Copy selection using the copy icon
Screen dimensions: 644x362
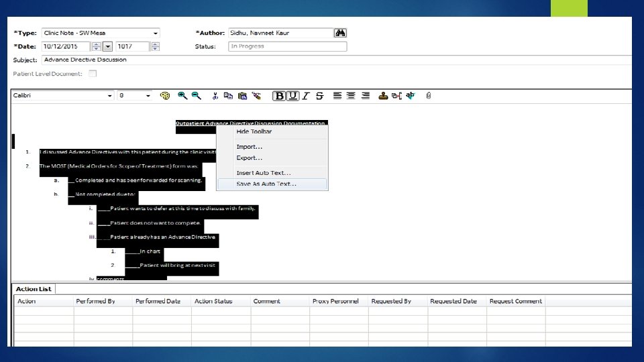click(x=228, y=96)
